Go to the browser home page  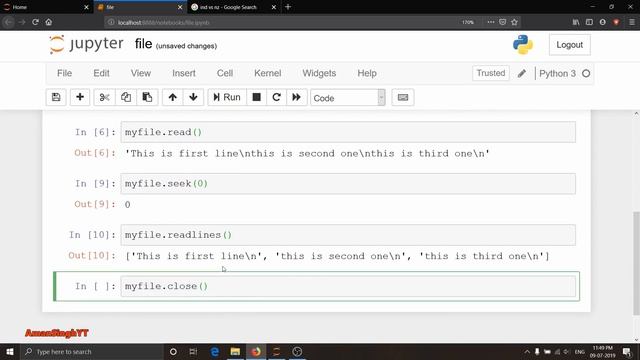tap(49, 22)
